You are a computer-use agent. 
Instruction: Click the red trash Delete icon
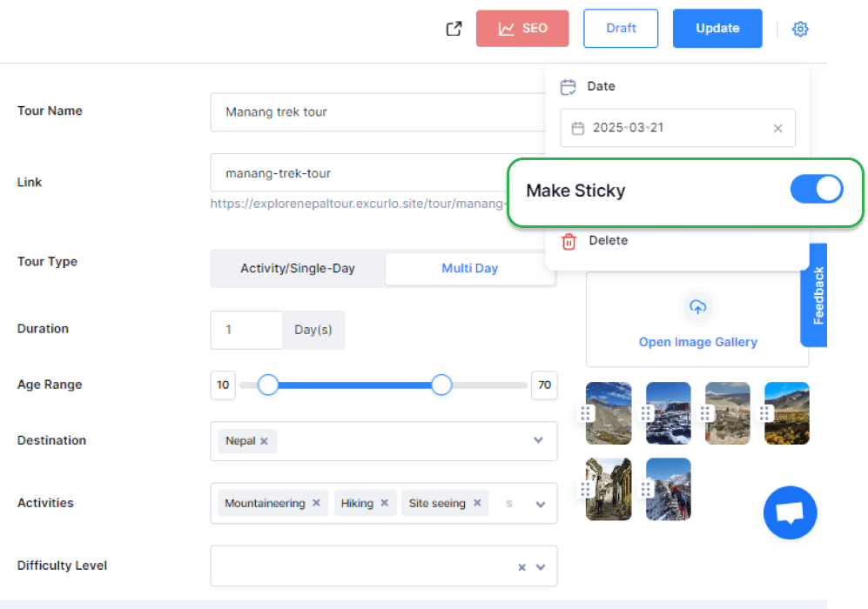(x=569, y=241)
